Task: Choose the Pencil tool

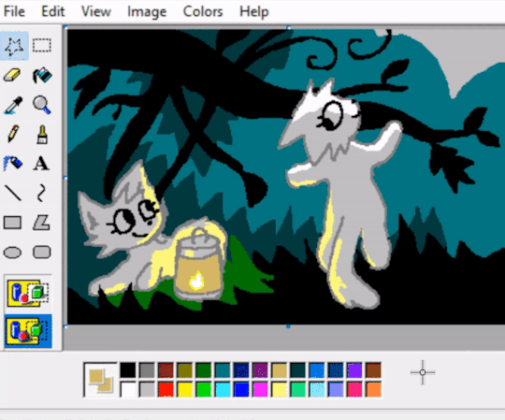Action: (x=12, y=134)
